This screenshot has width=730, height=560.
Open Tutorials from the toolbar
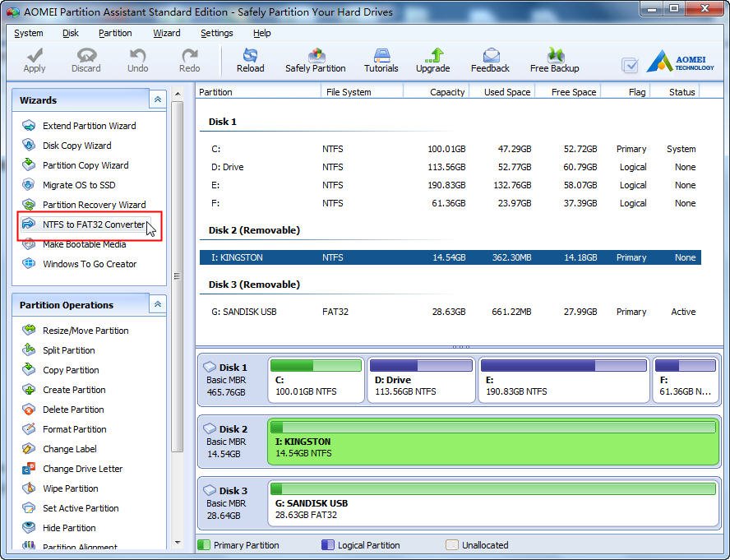click(x=381, y=56)
